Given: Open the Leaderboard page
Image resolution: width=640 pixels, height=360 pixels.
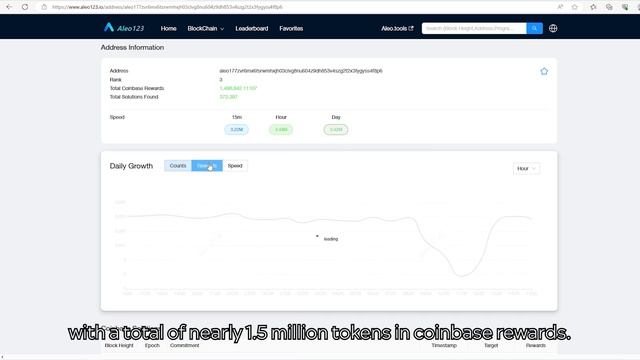Looking at the screenshot, I should pyautogui.click(x=251, y=29).
